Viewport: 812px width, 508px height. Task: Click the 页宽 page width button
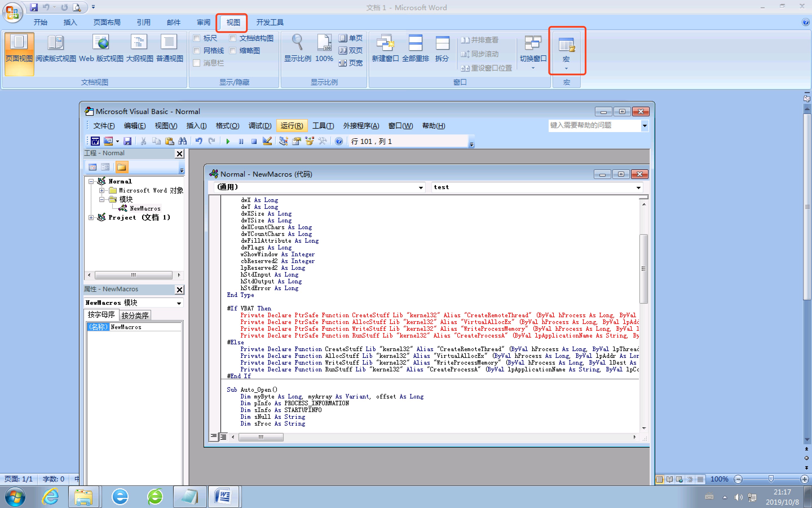pyautogui.click(x=351, y=63)
